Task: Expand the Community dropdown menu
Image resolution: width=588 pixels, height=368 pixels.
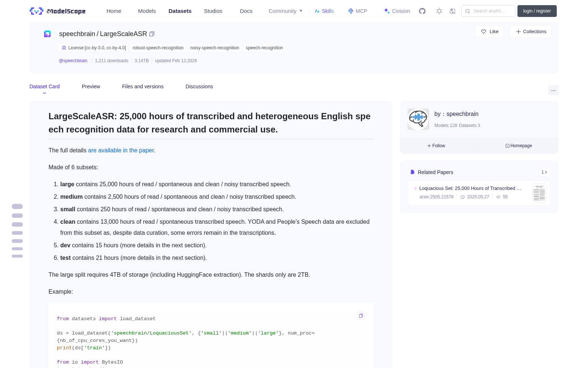Action: pos(286,11)
